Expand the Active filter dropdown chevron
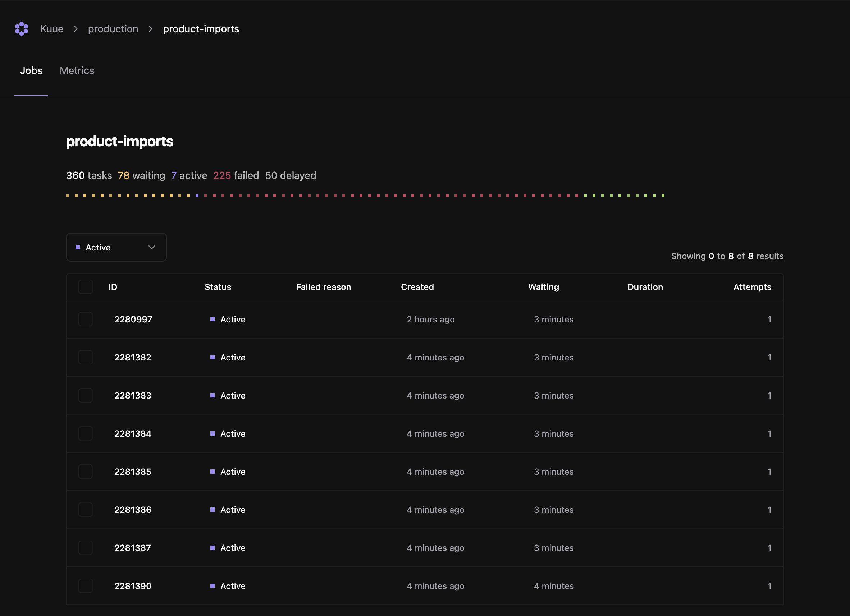 point(152,247)
